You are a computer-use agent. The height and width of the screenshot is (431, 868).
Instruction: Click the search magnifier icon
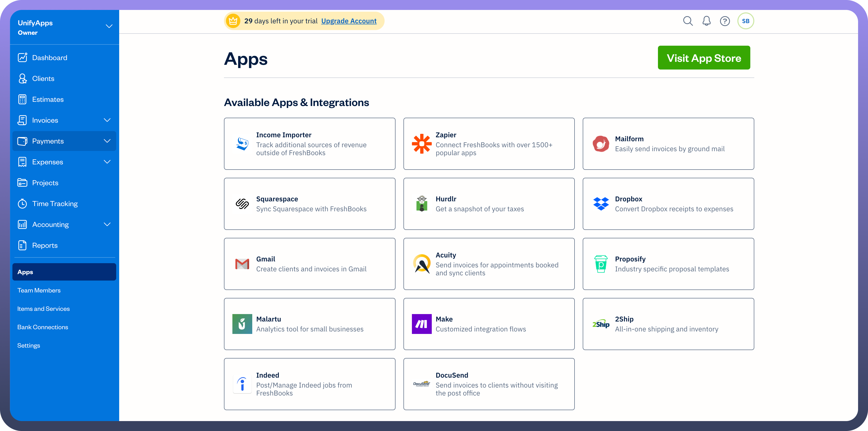click(x=688, y=21)
